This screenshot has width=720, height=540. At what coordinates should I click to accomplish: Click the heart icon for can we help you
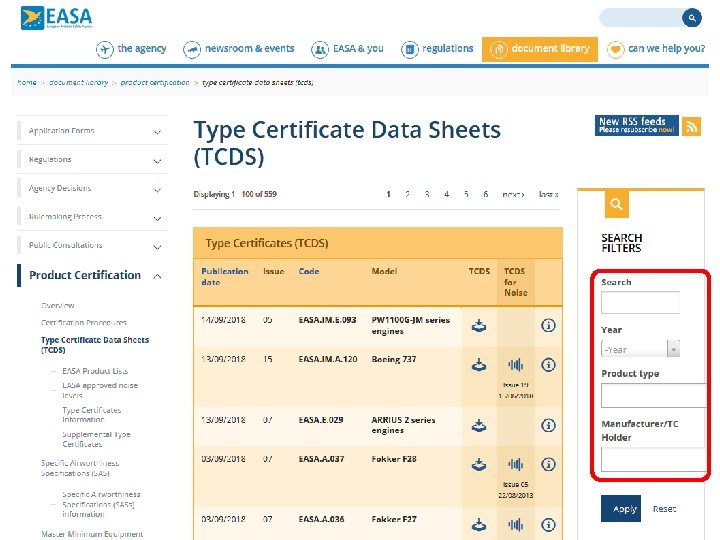tap(615, 49)
